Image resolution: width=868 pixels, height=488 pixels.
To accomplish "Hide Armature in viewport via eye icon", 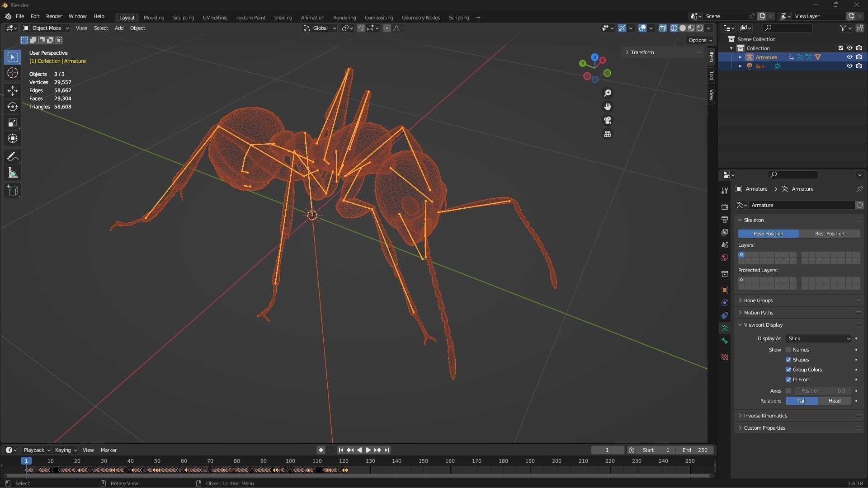I will [849, 57].
